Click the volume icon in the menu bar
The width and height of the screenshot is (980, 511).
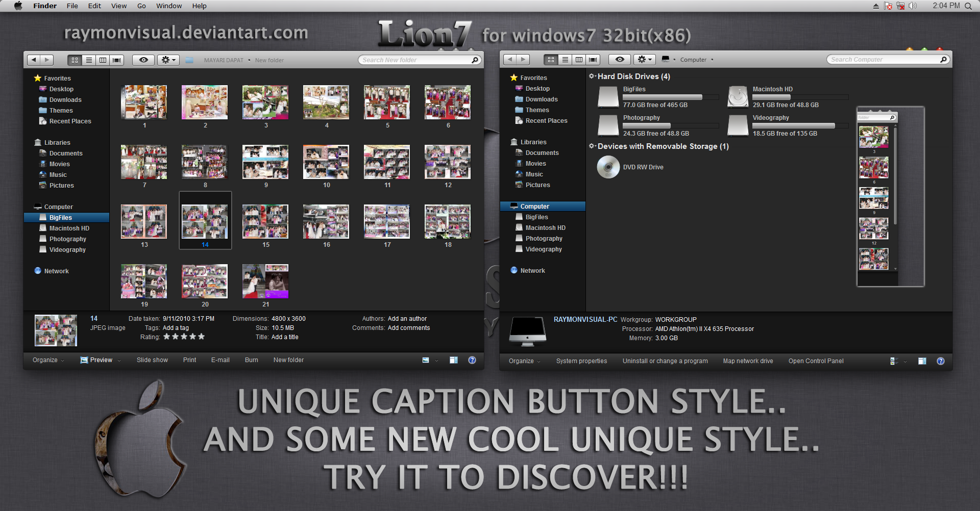[913, 6]
